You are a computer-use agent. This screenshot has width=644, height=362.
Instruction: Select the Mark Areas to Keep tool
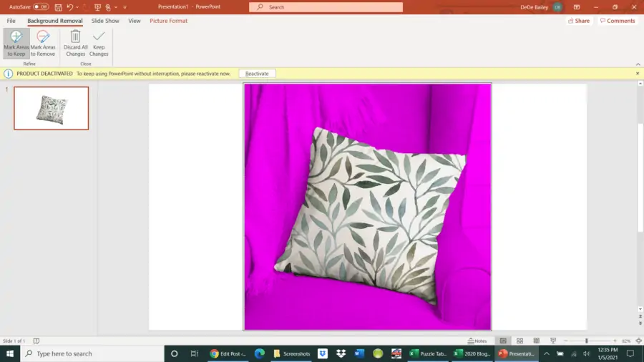coord(16,43)
